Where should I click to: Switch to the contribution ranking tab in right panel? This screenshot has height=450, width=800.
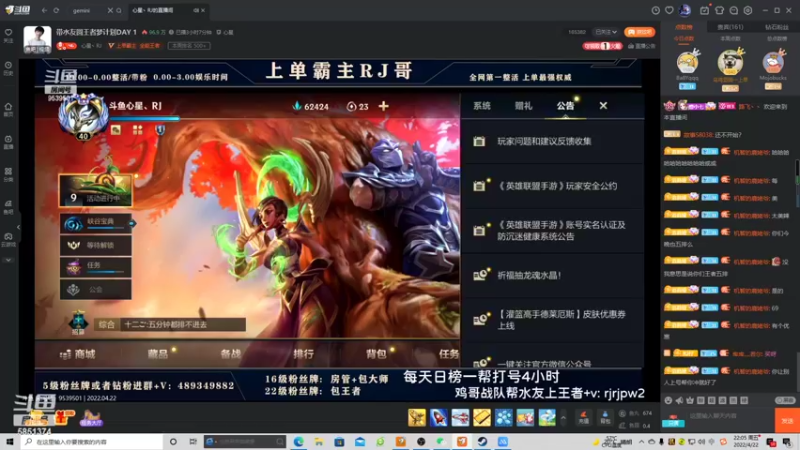point(684,27)
